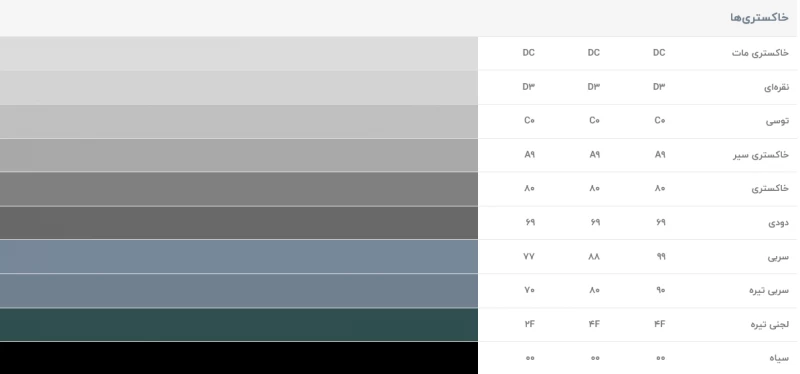Image resolution: width=800 pixels, height=374 pixels.
Task: Click the سیاه black color swatch
Action: point(239,358)
